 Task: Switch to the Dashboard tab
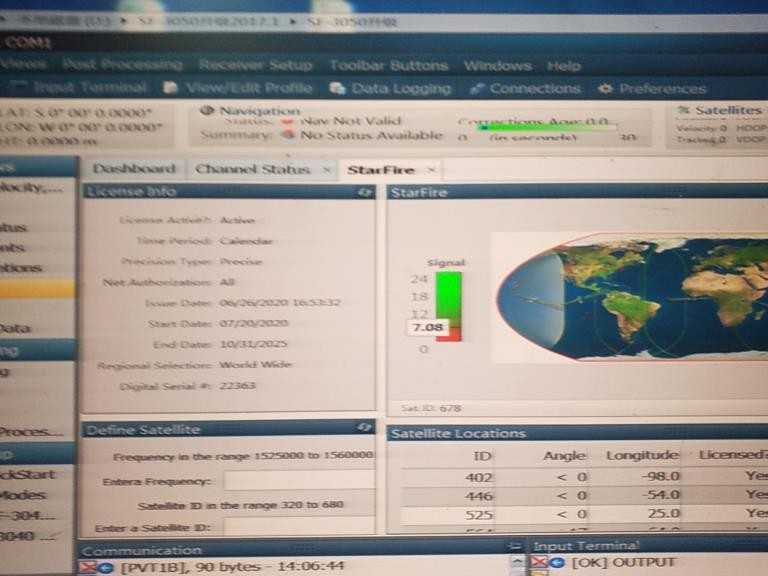click(134, 169)
